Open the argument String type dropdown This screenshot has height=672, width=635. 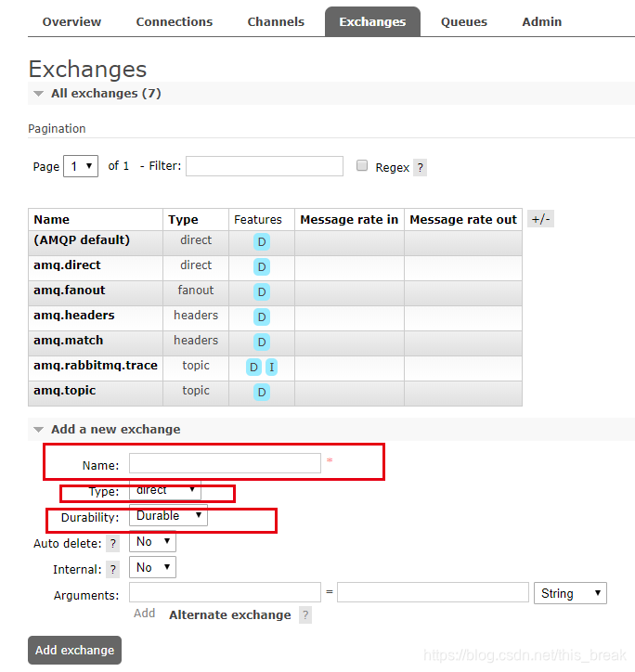(570, 593)
